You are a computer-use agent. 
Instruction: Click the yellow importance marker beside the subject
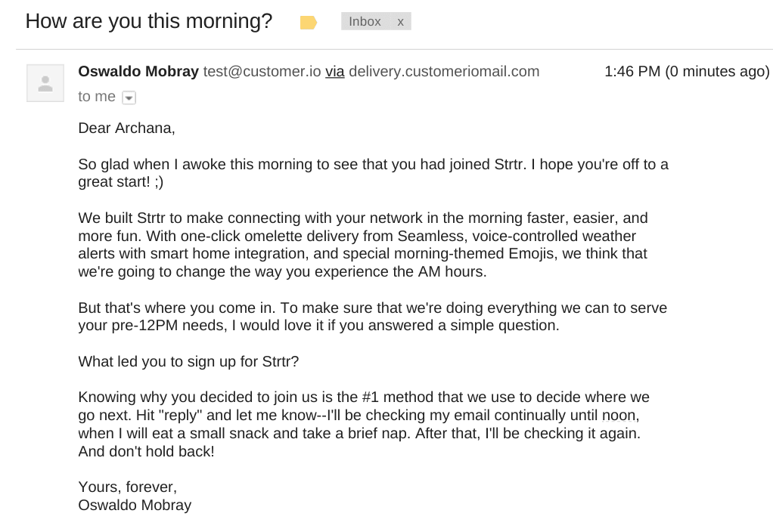(x=308, y=23)
